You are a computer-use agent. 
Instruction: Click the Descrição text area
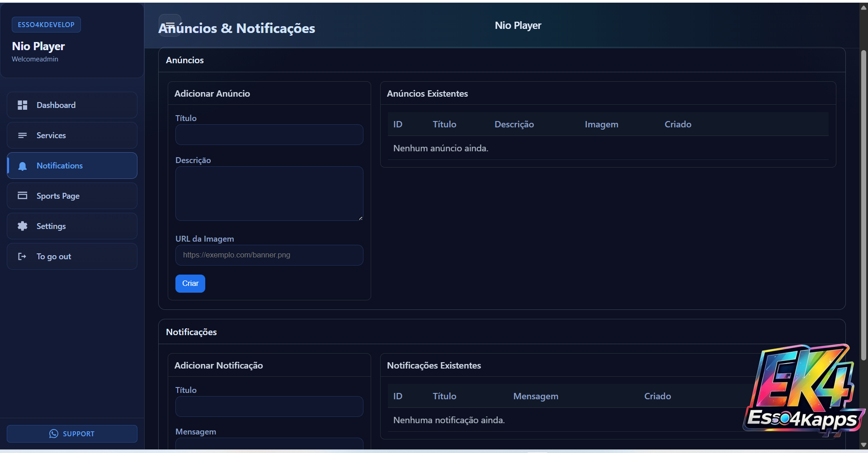269,193
